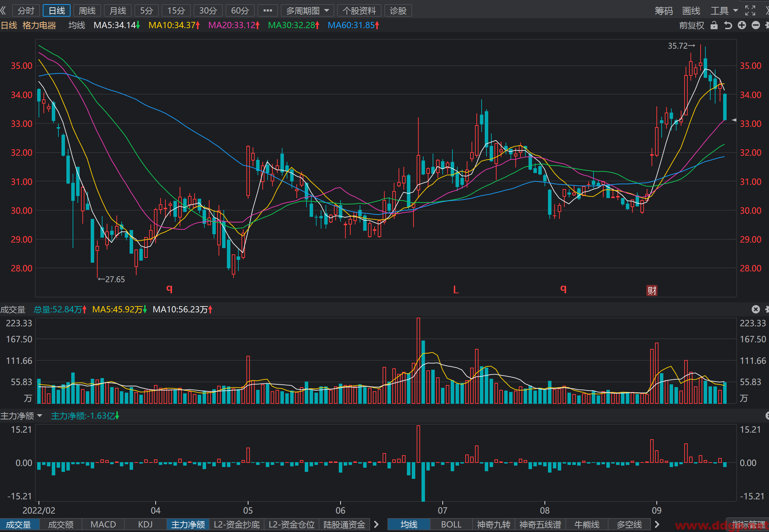Expand the 工具 tools dropdown
This screenshot has height=532, width=769.
click(724, 11)
